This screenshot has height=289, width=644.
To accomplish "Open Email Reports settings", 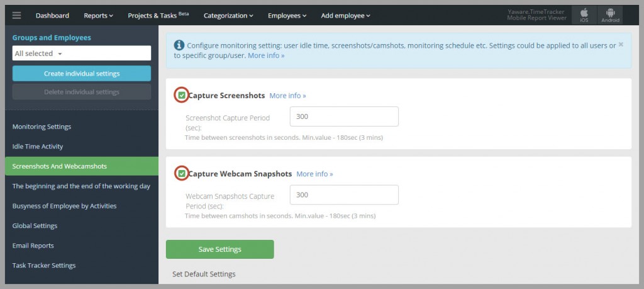I will pyautogui.click(x=33, y=246).
